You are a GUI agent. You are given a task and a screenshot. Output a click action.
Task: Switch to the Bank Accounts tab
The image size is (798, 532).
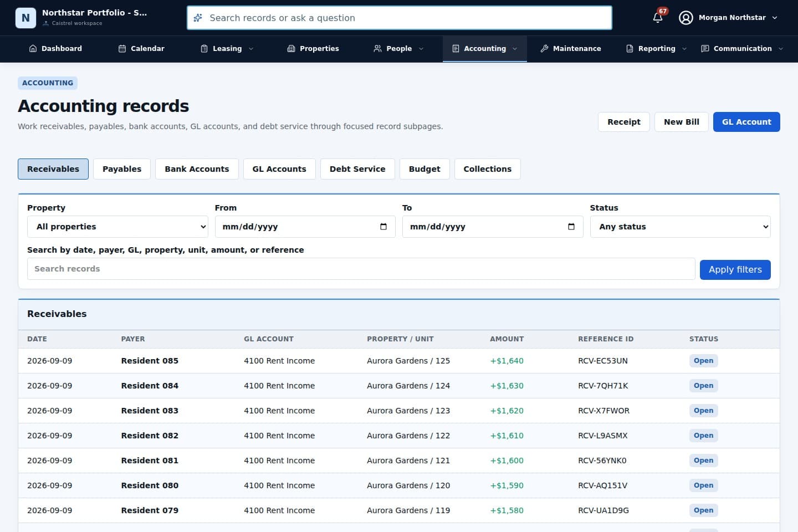(197, 169)
